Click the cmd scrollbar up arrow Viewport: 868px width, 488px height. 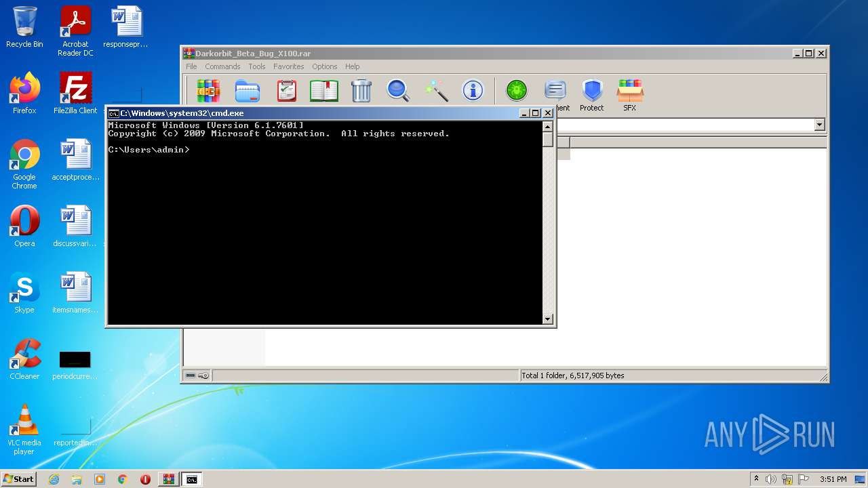click(548, 126)
